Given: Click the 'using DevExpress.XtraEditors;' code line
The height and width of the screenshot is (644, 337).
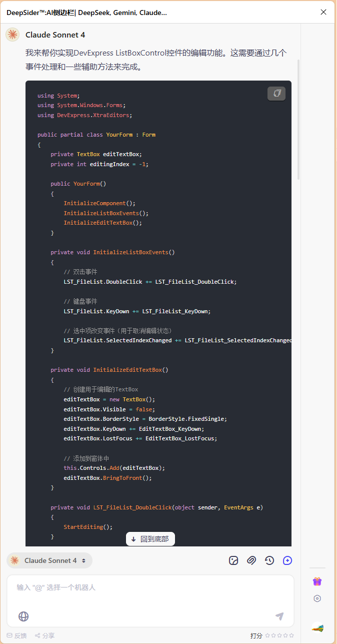Looking at the screenshot, I should (x=84, y=115).
